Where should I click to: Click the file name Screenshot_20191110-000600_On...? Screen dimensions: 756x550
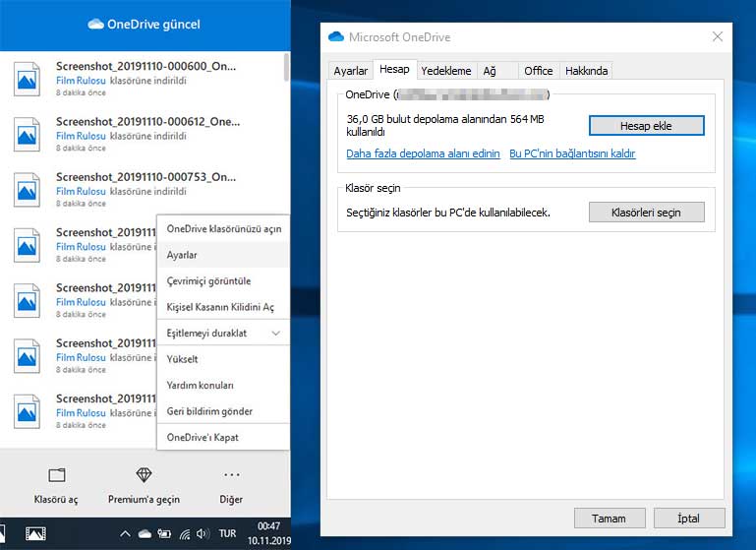[x=145, y=66]
